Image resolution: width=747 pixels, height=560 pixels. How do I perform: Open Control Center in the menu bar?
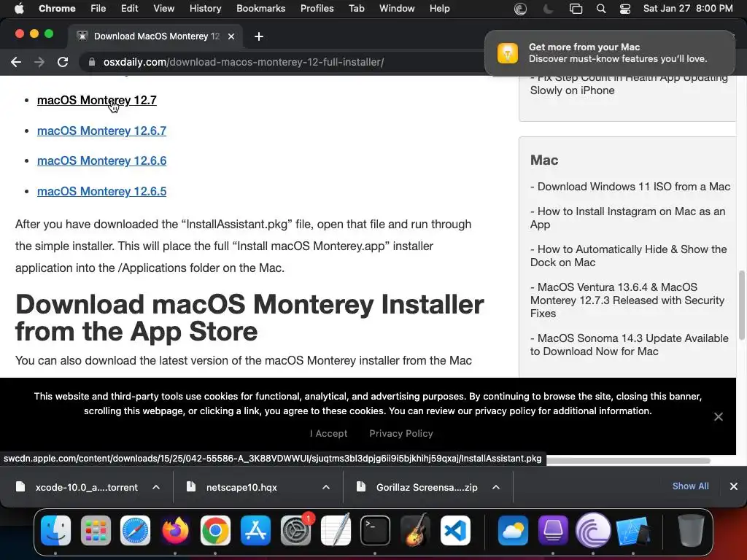click(x=625, y=9)
